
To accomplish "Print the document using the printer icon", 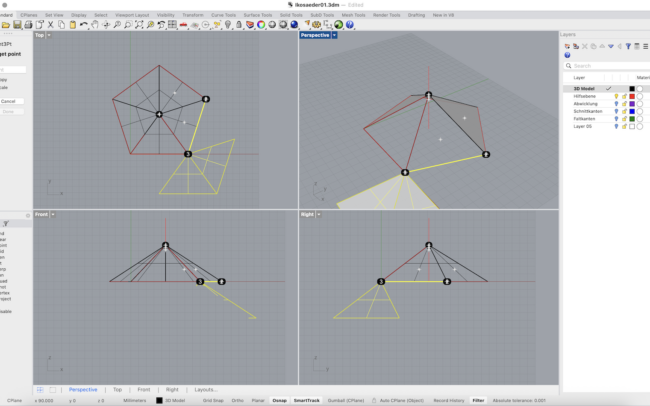I will tap(28, 25).
